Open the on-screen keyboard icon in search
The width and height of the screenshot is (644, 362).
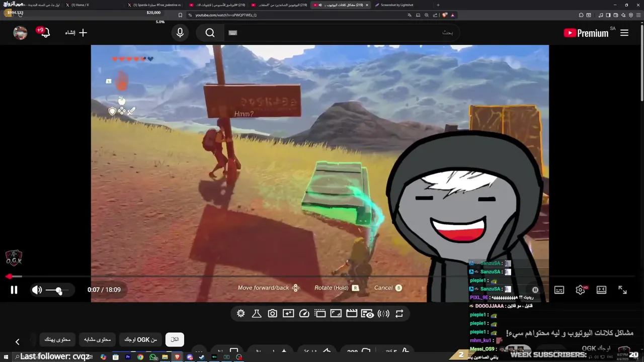232,33
